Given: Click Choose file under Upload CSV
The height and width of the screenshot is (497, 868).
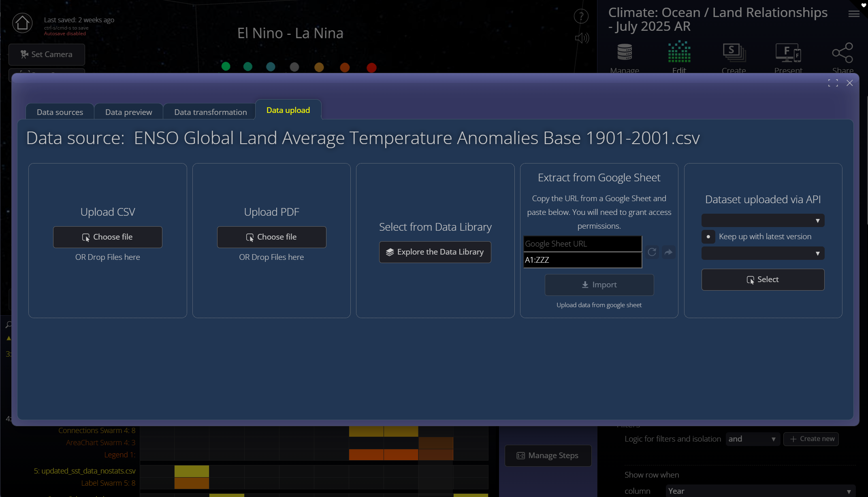Looking at the screenshot, I should 108,237.
